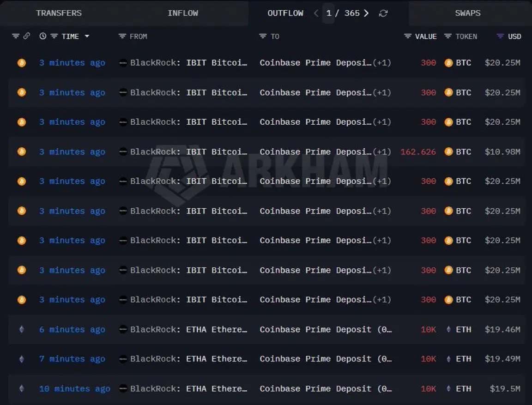Screen dimensions: 532x405
Task: Click the page number field showing 1
Action: click(x=328, y=13)
